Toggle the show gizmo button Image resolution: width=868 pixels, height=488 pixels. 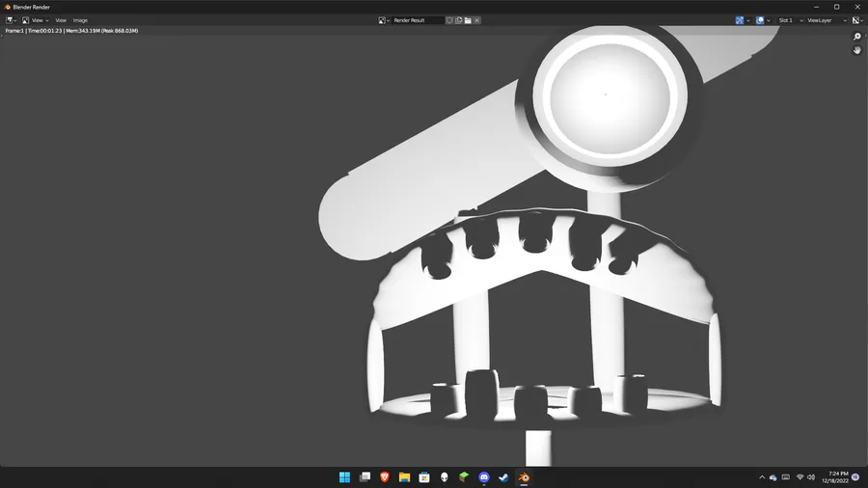[740, 20]
